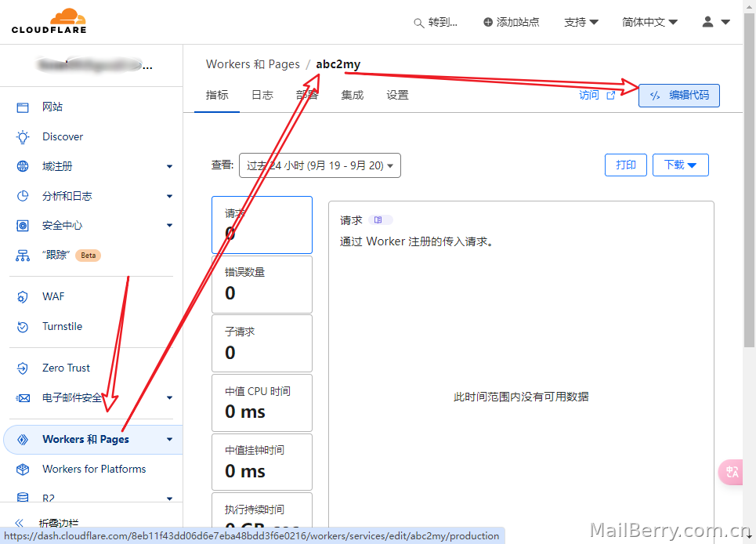
Task: Click the 打印 print button
Action: (x=626, y=165)
